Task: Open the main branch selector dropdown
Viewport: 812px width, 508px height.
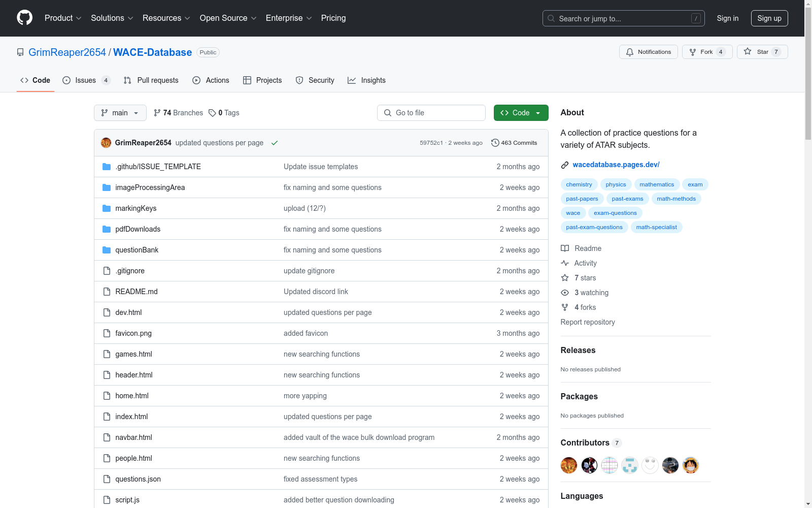Action: pos(120,113)
